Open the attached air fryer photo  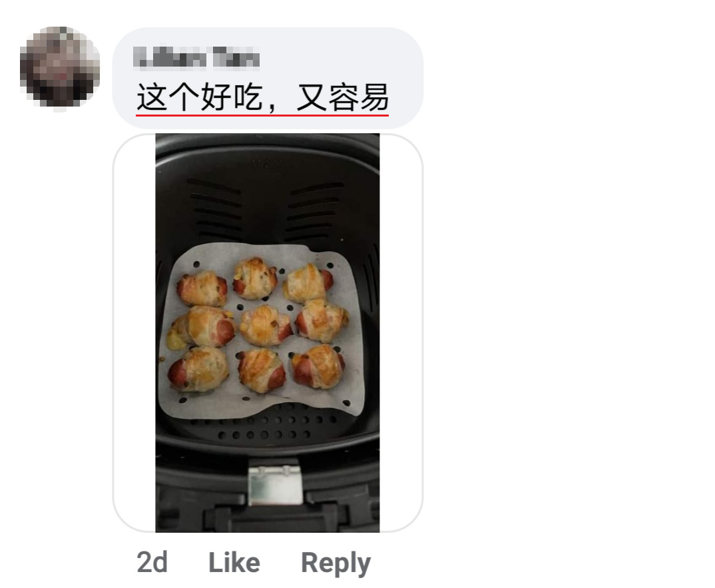click(x=268, y=332)
